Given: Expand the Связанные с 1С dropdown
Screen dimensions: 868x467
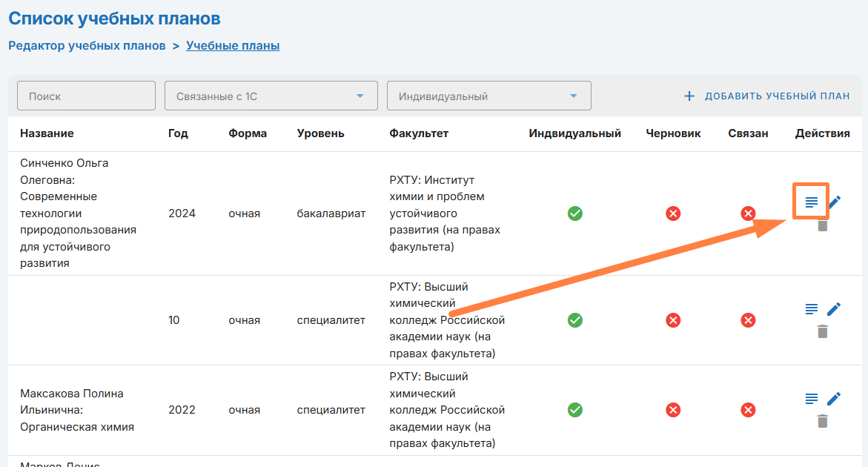Looking at the screenshot, I should pos(271,96).
